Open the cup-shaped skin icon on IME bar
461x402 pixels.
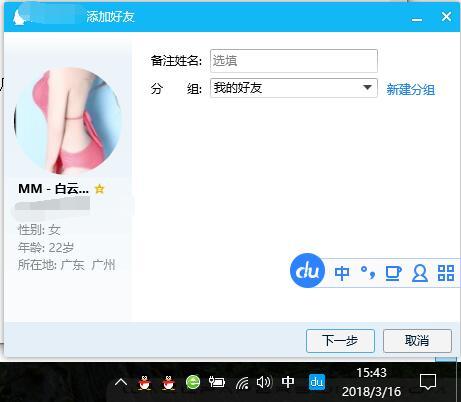(x=393, y=273)
